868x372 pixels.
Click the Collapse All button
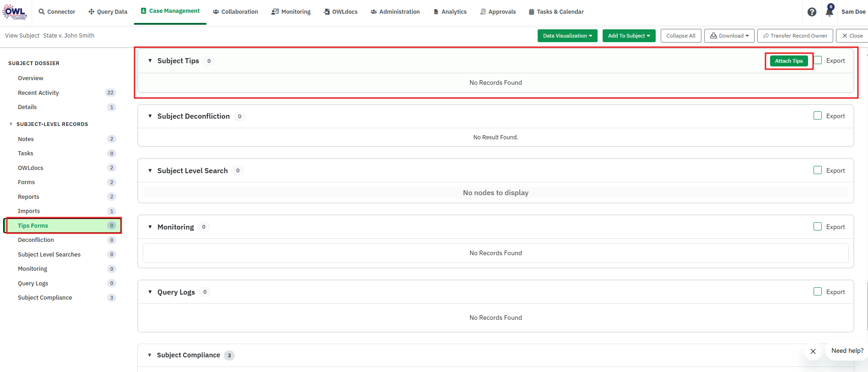(x=681, y=36)
